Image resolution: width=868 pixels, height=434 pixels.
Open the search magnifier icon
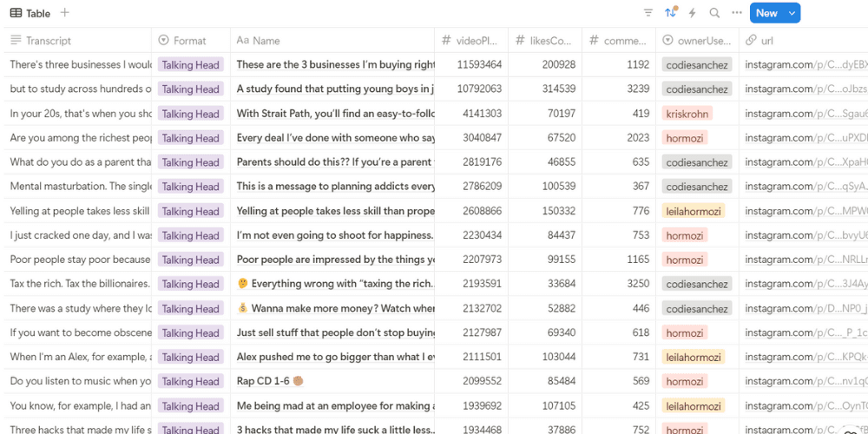(714, 13)
